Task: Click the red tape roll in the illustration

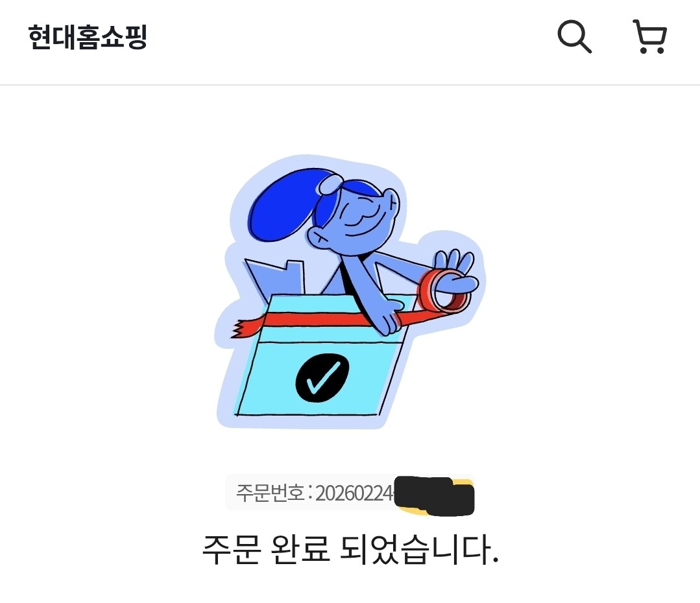Action: click(443, 292)
